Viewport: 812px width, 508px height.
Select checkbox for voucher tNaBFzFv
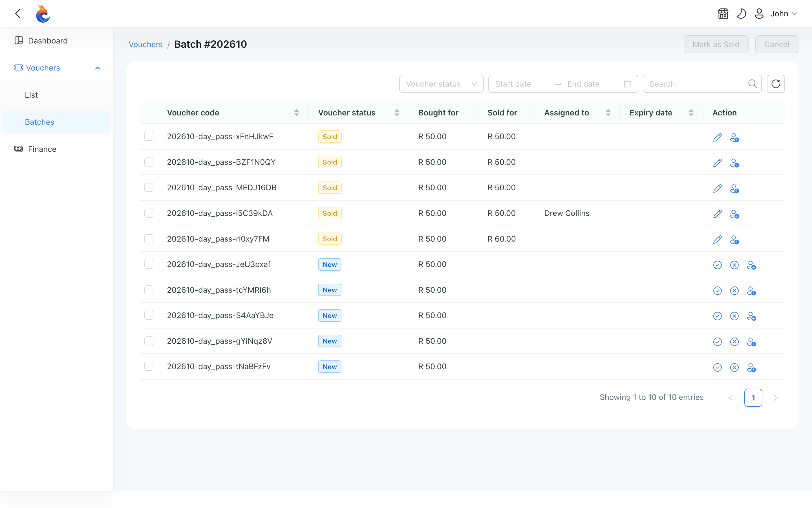click(149, 367)
